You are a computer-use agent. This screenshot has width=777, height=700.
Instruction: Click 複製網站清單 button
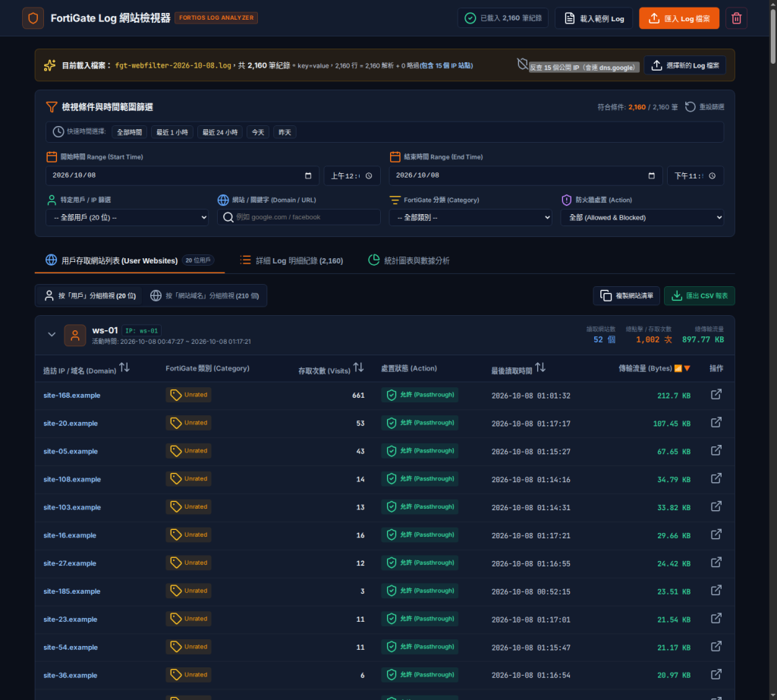(x=626, y=296)
